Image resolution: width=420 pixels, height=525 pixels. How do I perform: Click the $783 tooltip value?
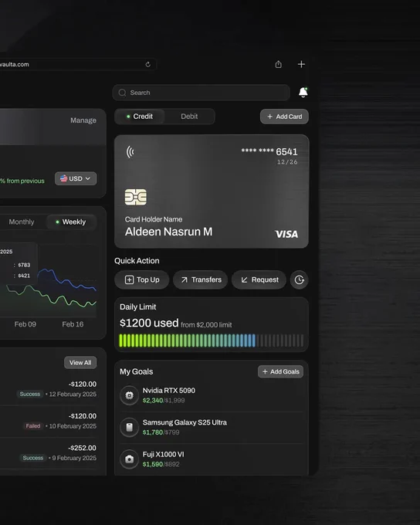pyautogui.click(x=24, y=265)
